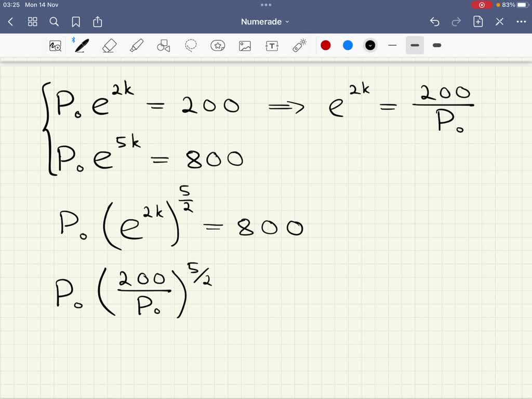The height and width of the screenshot is (399, 532).
Task: Redo the last undone stroke
Action: (456, 22)
